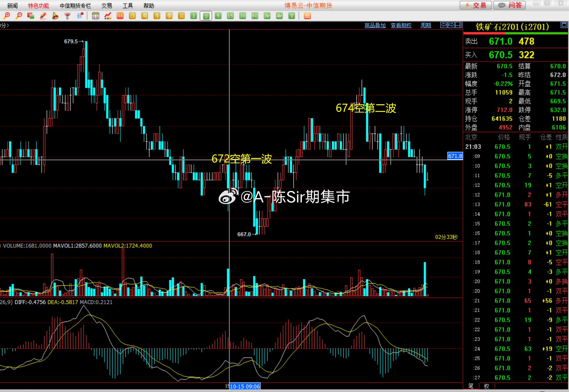Select the 60-minute period button
The image size is (569, 392).
click(x=255, y=16)
